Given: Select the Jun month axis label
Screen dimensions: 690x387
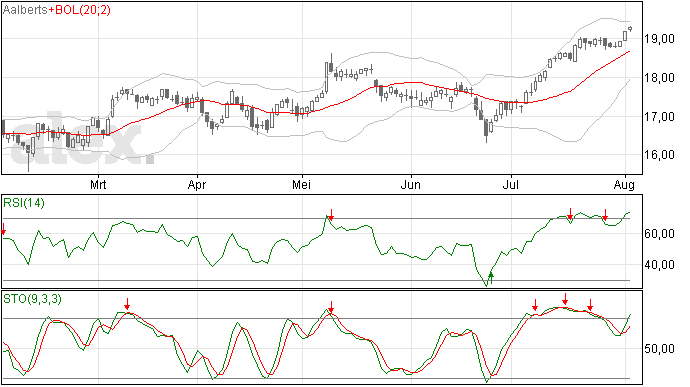Looking at the screenshot, I should point(411,184).
